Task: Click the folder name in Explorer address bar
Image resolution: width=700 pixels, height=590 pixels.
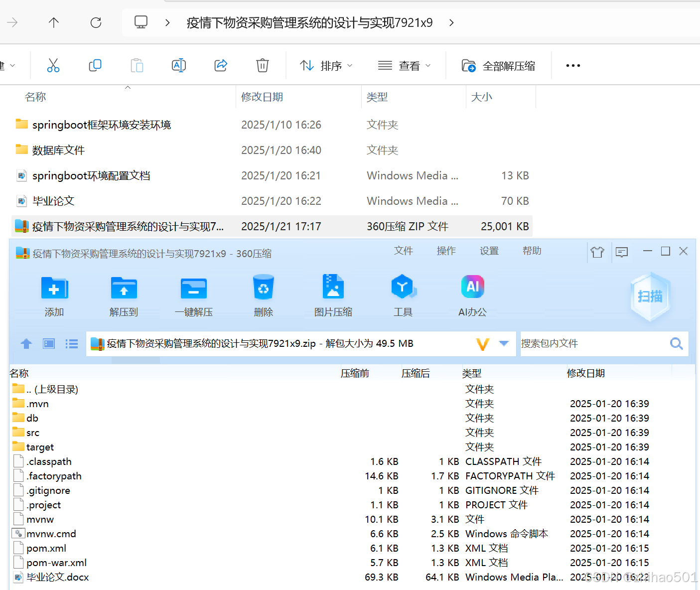Action: (309, 22)
